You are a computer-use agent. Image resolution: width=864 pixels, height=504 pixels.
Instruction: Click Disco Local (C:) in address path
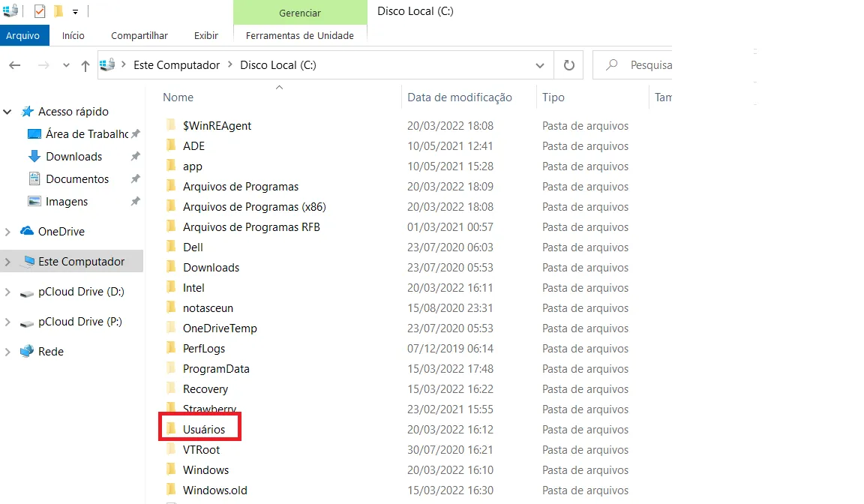coord(278,65)
